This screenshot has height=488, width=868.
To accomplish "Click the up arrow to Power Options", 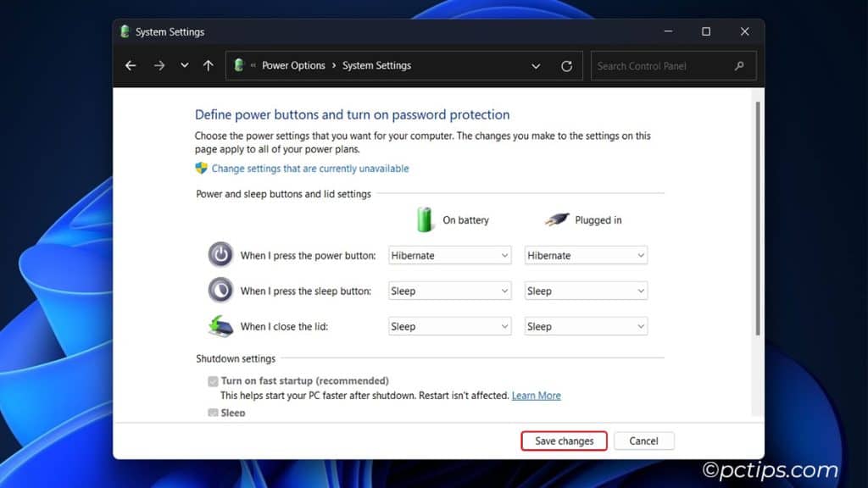I will pos(208,65).
